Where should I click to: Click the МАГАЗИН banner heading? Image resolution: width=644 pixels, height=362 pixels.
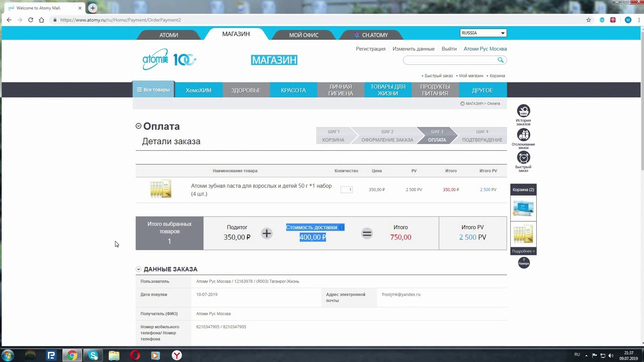tap(274, 60)
